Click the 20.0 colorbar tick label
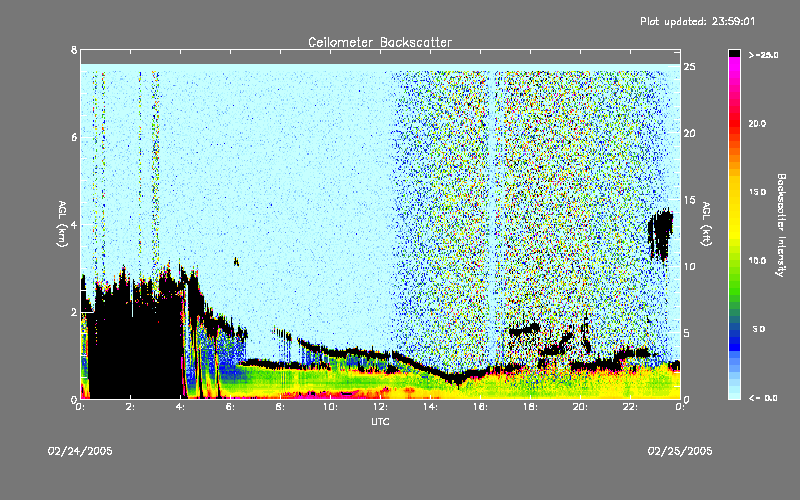Screen dimensions: 800x500 click(757, 123)
